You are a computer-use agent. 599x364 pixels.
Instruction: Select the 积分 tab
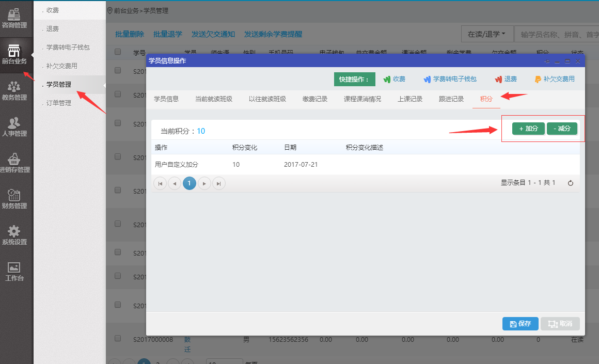tap(486, 99)
